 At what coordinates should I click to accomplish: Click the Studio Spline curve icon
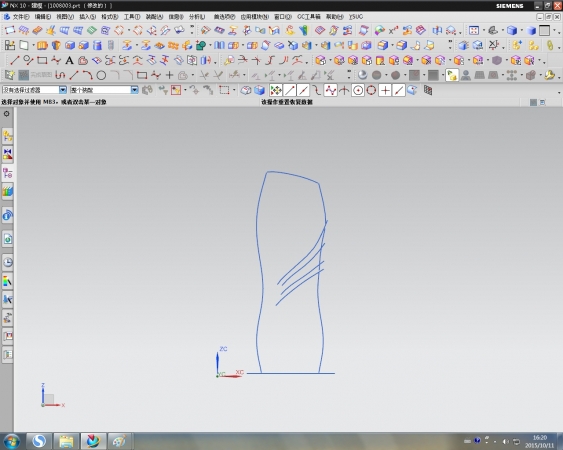pyautogui.click(x=56, y=60)
